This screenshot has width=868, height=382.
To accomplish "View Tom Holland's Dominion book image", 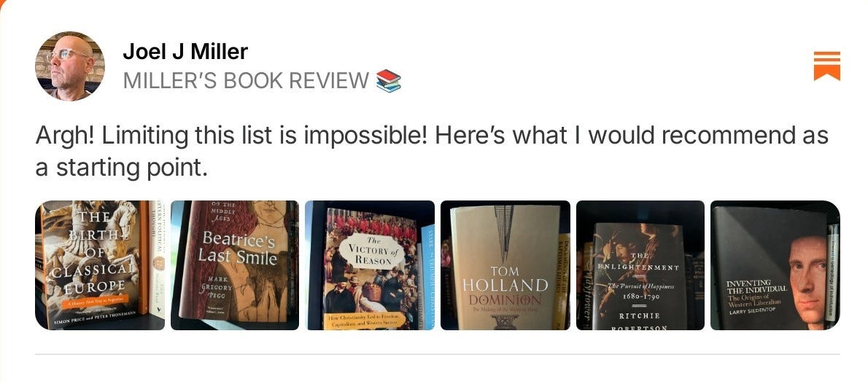I will coord(505,265).
